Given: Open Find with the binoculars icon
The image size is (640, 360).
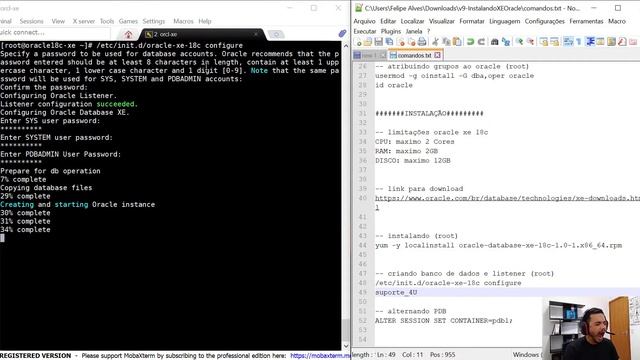Looking at the screenshot, I should (495, 42).
